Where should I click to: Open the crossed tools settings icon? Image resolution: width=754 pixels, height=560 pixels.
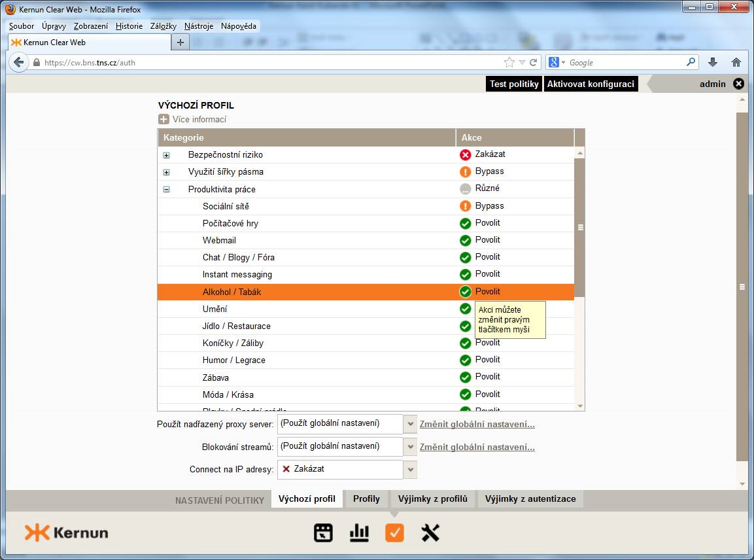point(430,533)
